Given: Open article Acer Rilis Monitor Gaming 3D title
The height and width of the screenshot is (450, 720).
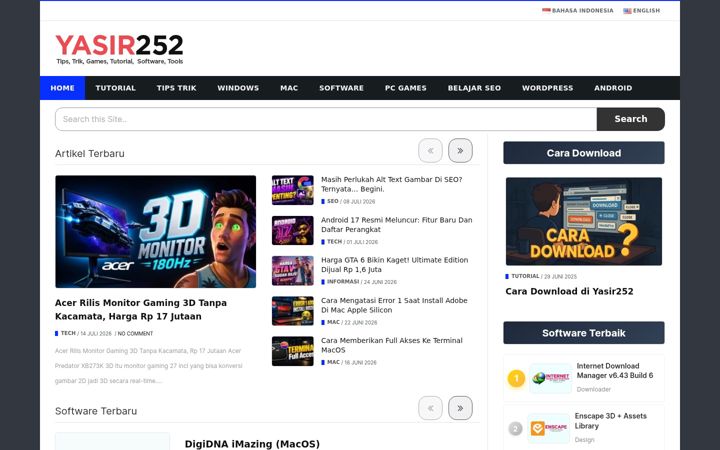Looking at the screenshot, I should [141, 309].
